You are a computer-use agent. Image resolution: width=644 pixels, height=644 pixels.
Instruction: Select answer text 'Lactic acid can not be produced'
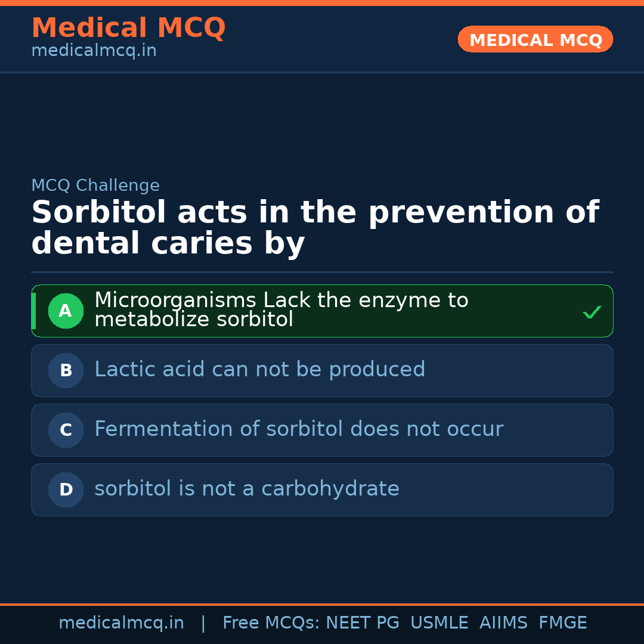[259, 370]
